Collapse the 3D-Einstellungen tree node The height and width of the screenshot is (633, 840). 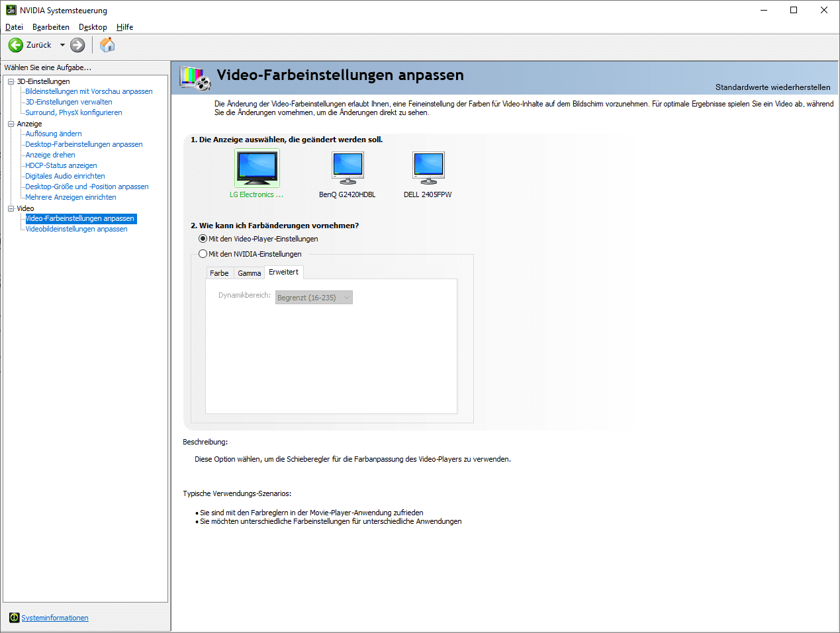(x=11, y=81)
